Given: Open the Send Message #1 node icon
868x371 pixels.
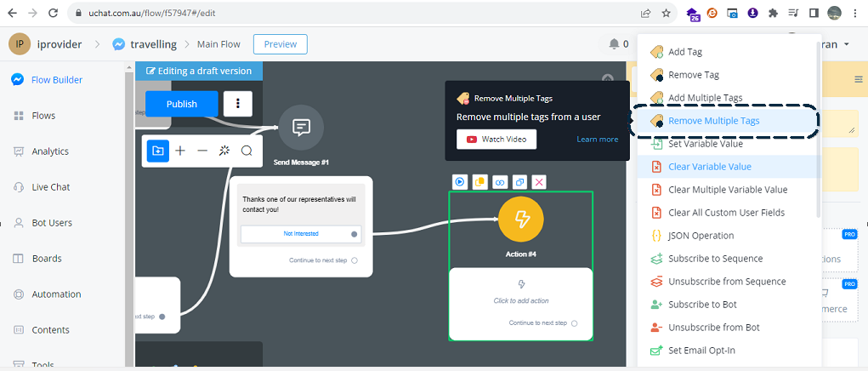Looking at the screenshot, I should click(x=301, y=128).
